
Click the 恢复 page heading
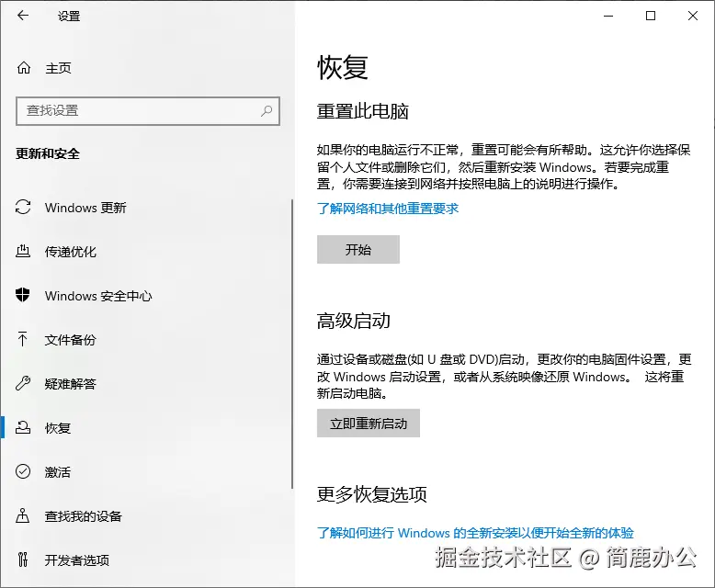pyautogui.click(x=343, y=67)
